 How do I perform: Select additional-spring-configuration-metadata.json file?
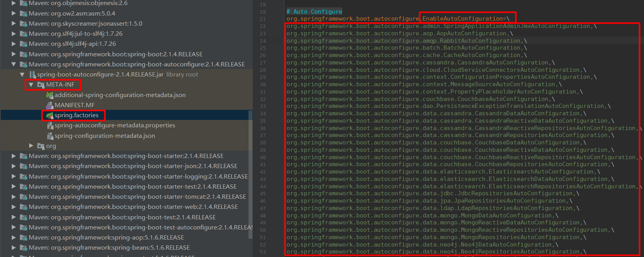(120, 95)
